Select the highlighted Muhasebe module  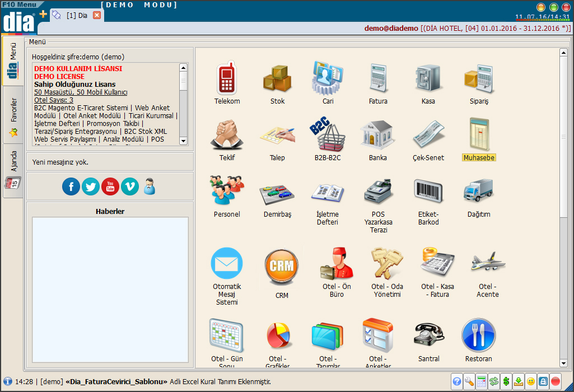click(x=479, y=140)
